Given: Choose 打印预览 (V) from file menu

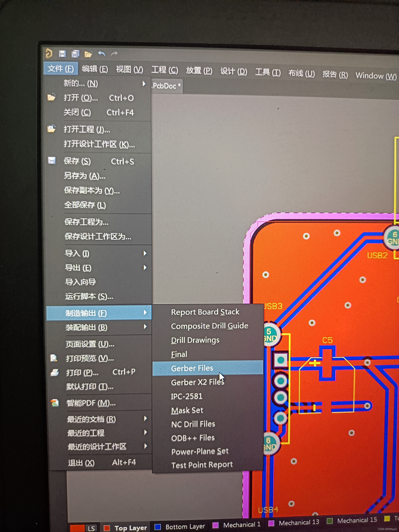Looking at the screenshot, I should pos(90,359).
